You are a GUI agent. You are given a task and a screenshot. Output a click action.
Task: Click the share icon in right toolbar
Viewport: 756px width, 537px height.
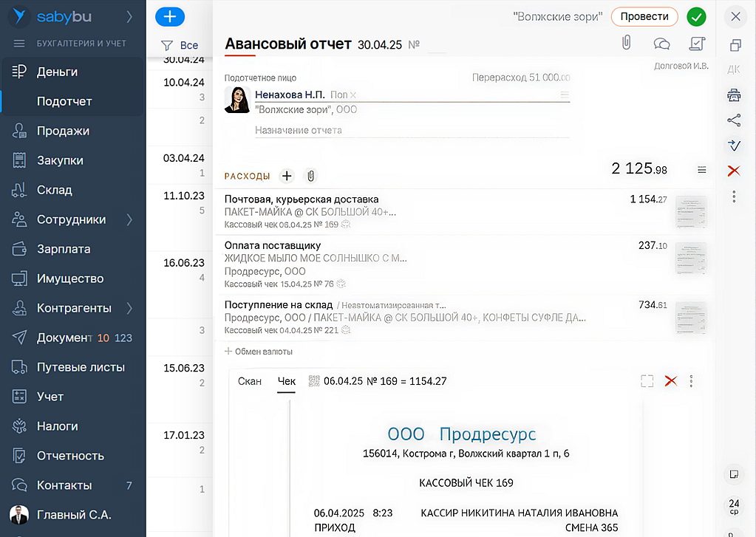pyautogui.click(x=734, y=120)
